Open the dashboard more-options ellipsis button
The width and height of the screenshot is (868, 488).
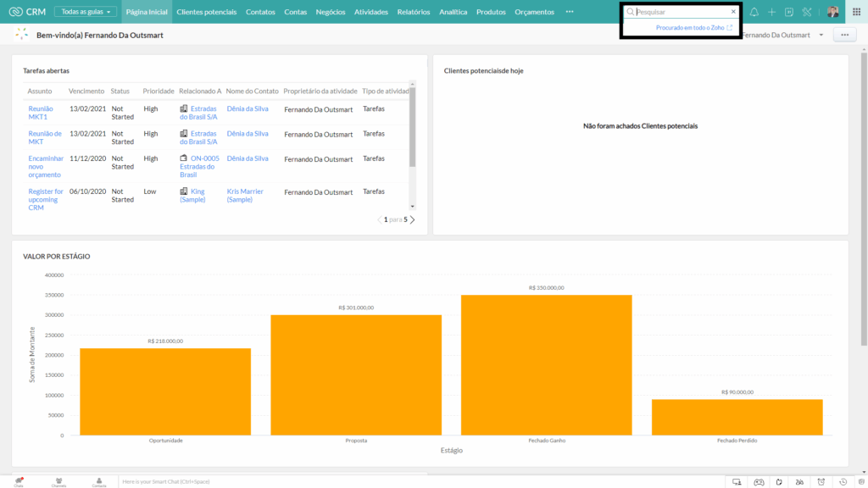[845, 35]
